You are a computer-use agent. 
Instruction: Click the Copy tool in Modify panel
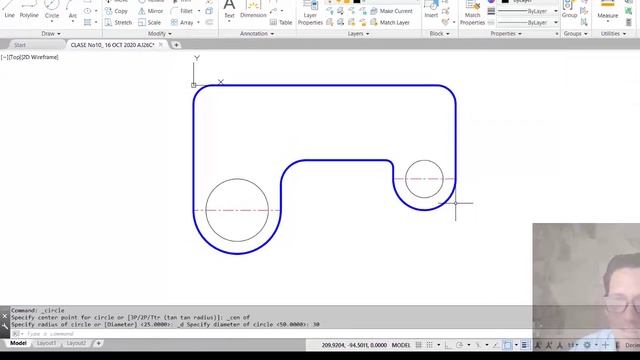click(x=116, y=11)
